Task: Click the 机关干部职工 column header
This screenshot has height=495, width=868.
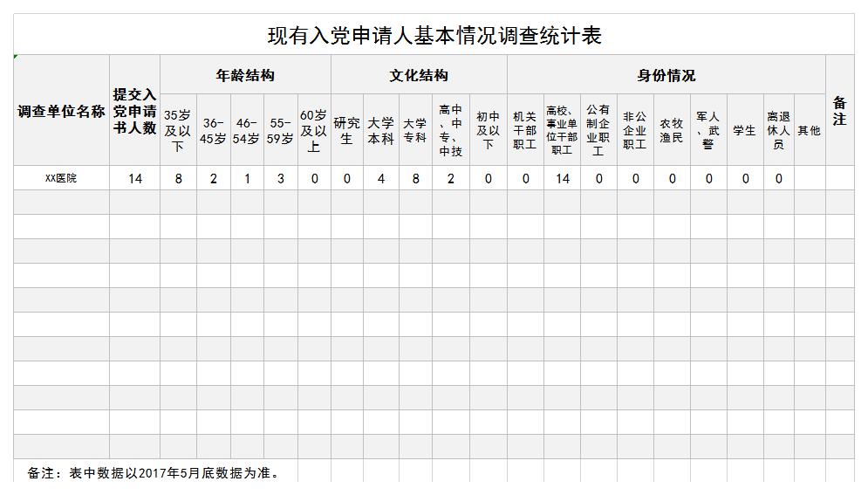Action: (x=525, y=130)
